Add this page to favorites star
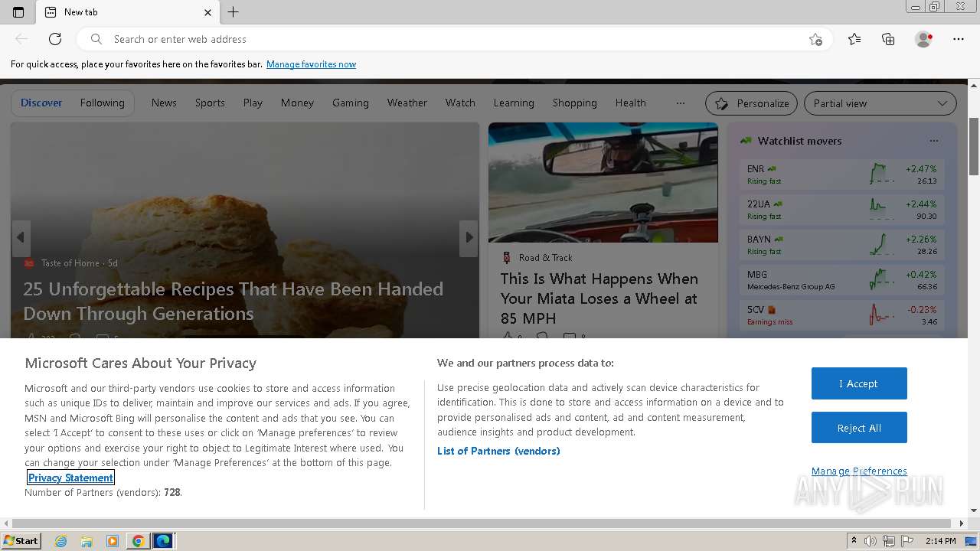 pyautogui.click(x=815, y=39)
